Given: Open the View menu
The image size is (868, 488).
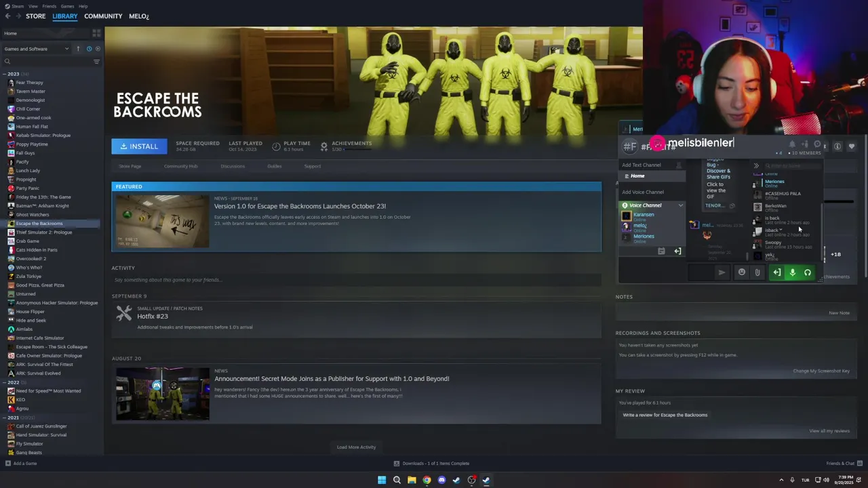Looking at the screenshot, I should pos(33,6).
